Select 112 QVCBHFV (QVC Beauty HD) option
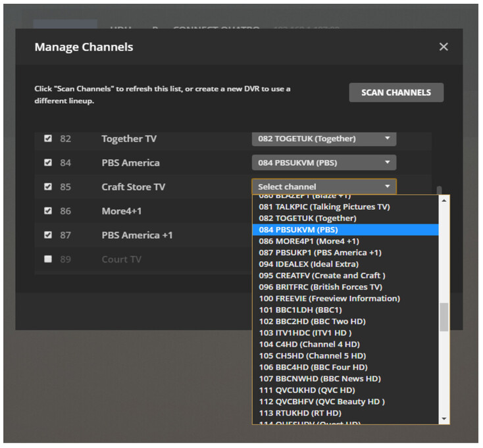The width and height of the screenshot is (483, 448). pos(345,402)
